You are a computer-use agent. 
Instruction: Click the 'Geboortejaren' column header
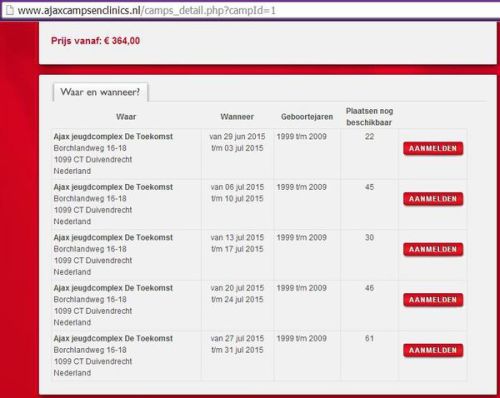pos(307,117)
